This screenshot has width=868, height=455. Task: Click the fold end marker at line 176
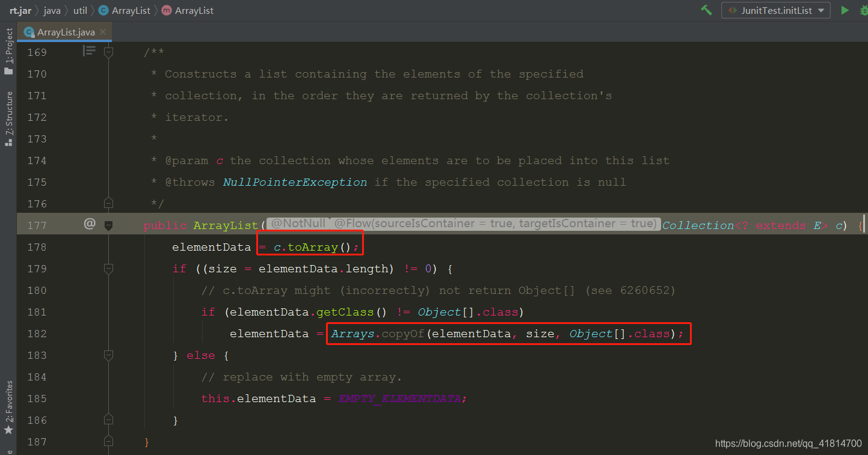pos(108,203)
